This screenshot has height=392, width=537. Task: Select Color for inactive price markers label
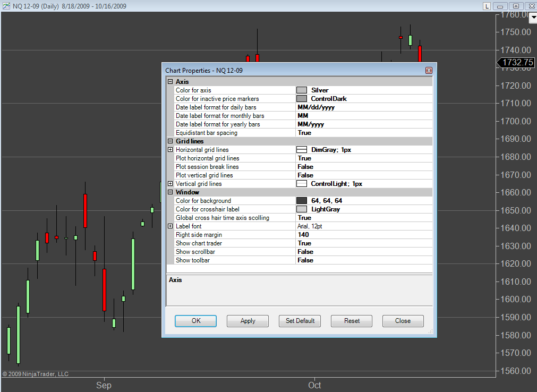tap(217, 99)
